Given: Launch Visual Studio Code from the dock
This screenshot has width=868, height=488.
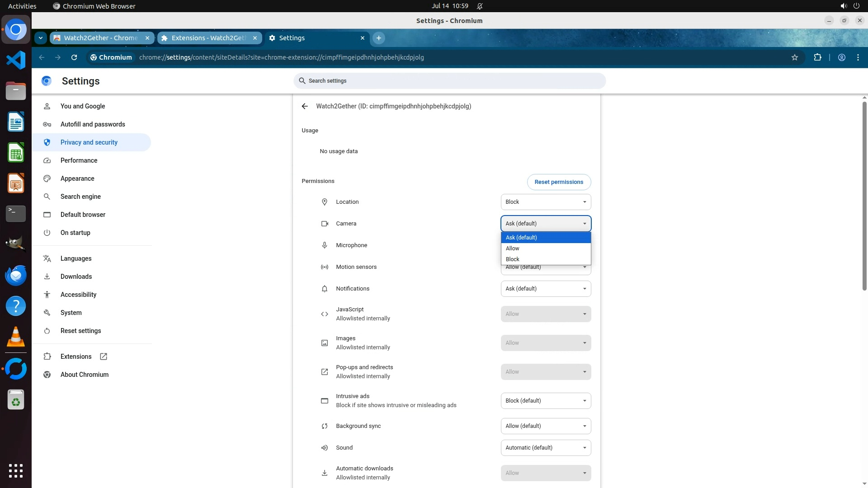Looking at the screenshot, I should pos(16,60).
